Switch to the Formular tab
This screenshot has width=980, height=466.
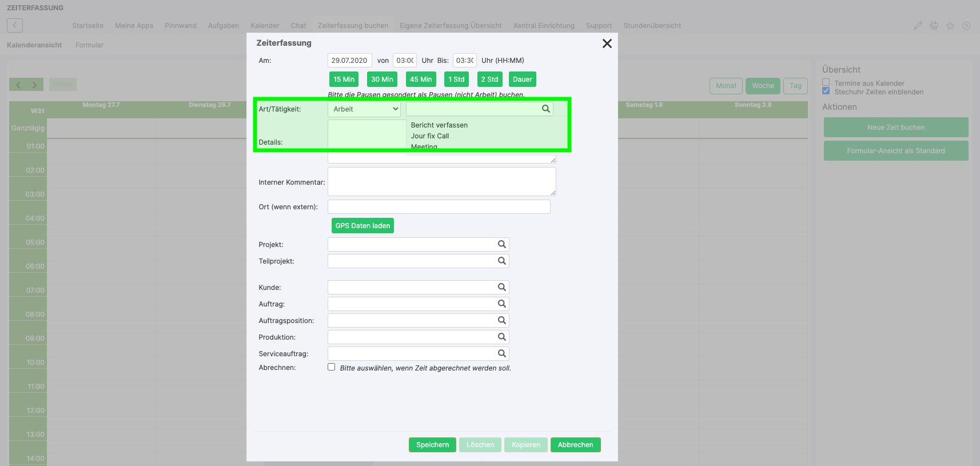tap(89, 45)
